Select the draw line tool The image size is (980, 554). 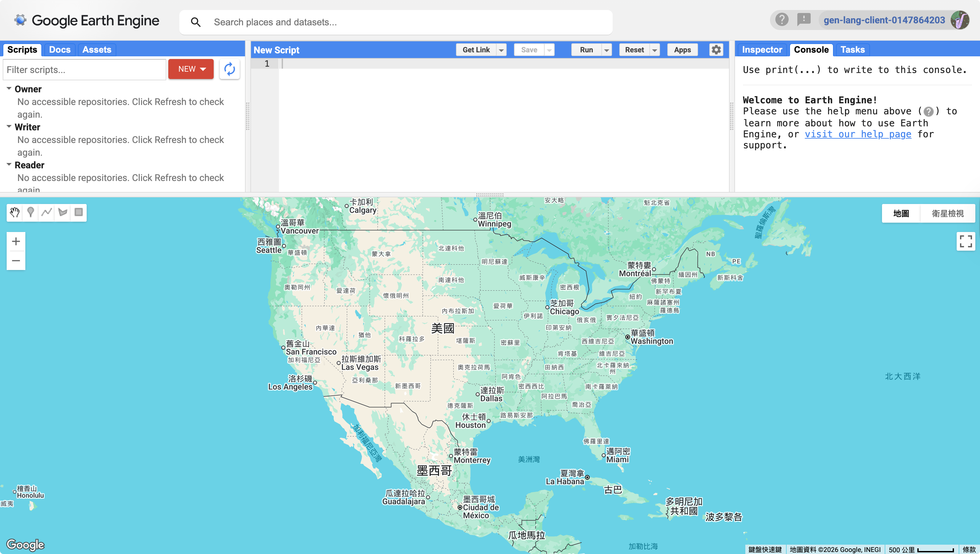47,212
